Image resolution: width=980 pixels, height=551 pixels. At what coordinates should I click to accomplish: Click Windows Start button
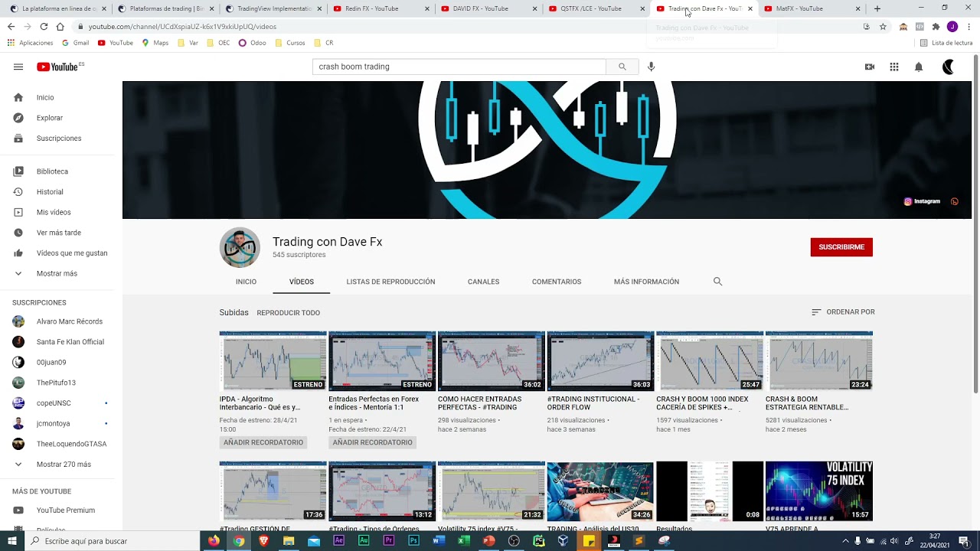coord(11,540)
